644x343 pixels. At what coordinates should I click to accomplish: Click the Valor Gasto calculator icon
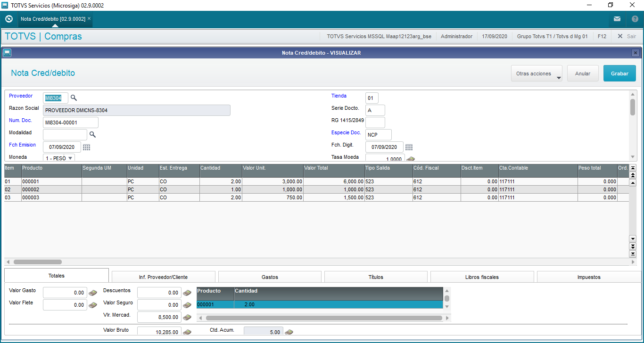click(x=93, y=293)
